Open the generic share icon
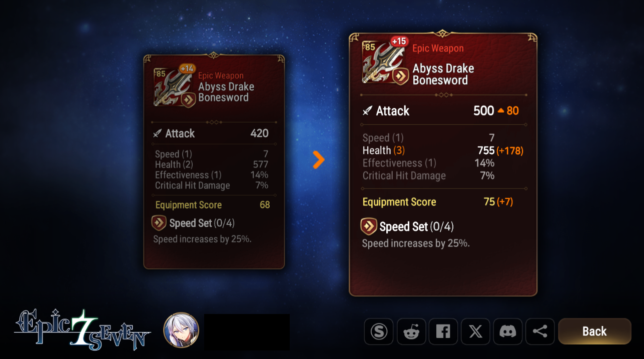Image resolution: width=644 pixels, height=359 pixels. 540,331
